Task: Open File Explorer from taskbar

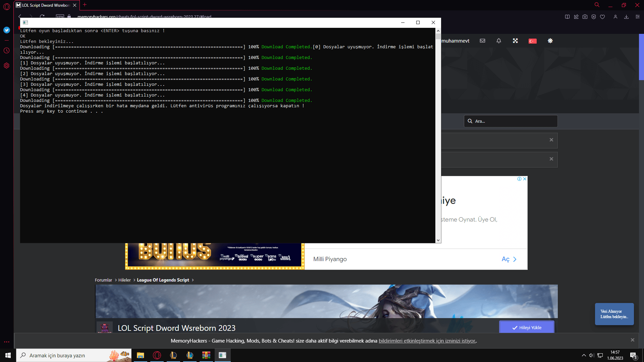Action: tap(140, 355)
